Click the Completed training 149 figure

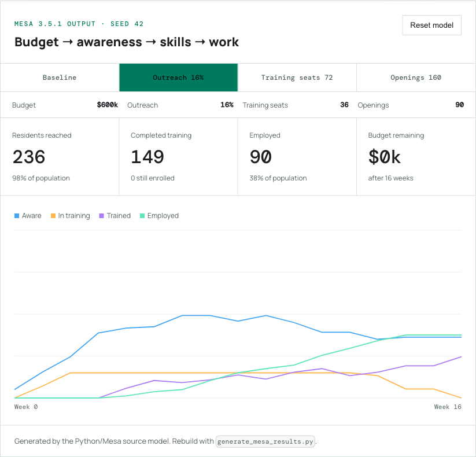(147, 157)
